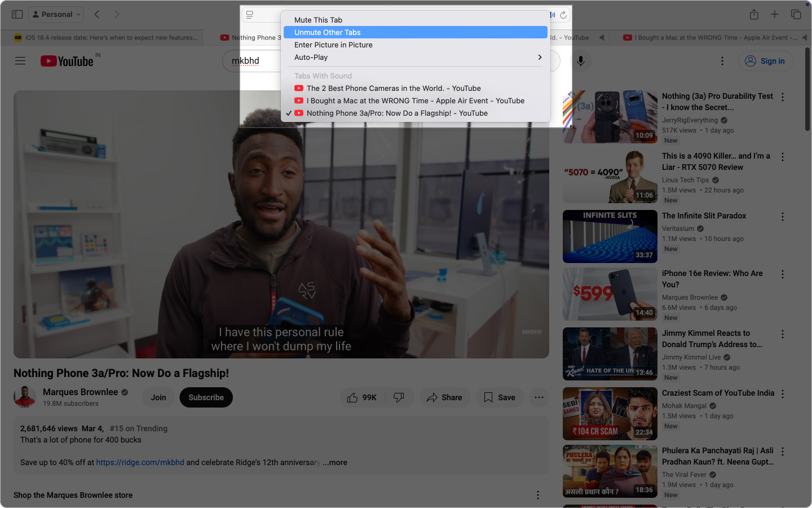Open Jimmy Kimmel Reacts video title
The width and height of the screenshot is (812, 508).
[712, 339]
